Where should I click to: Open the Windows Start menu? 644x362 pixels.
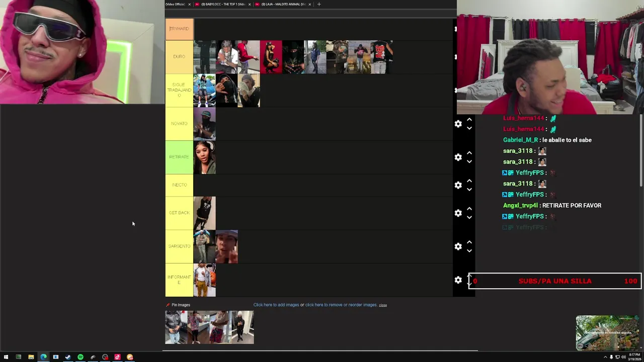coord(6,357)
